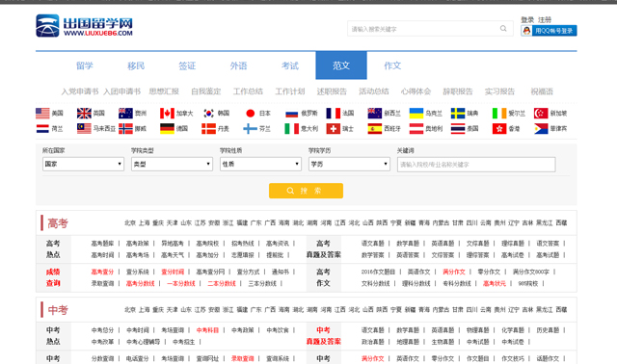Click the 出国留学网 site logo
This screenshot has width=617, height=364.
pos(84,26)
